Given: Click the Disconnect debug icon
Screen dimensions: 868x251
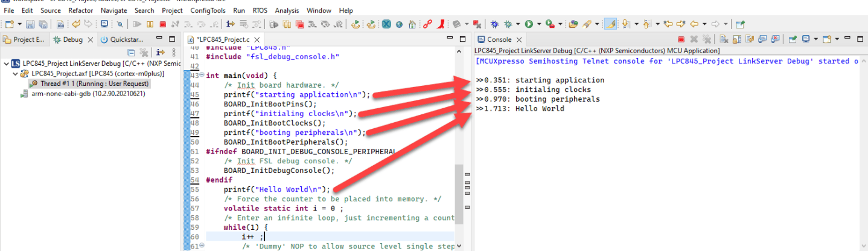Looking at the screenshot, I should (175, 24).
